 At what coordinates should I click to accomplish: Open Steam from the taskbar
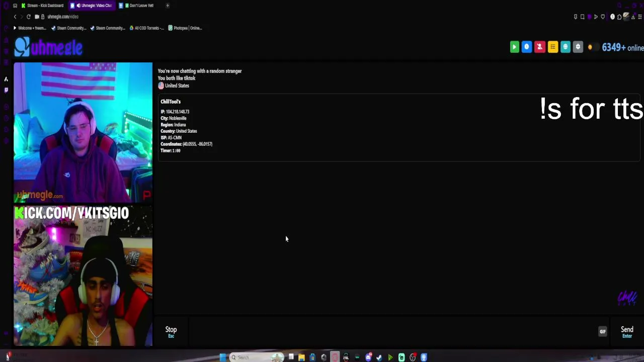[x=379, y=357]
